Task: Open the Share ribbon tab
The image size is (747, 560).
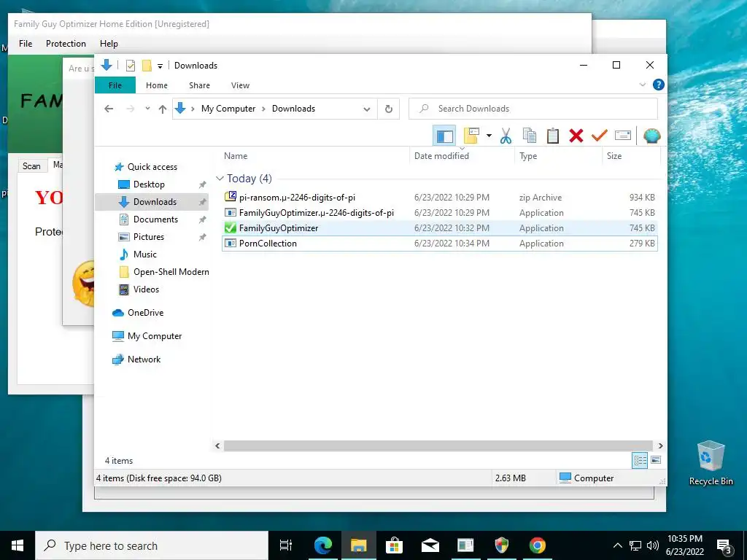Action: pyautogui.click(x=199, y=85)
